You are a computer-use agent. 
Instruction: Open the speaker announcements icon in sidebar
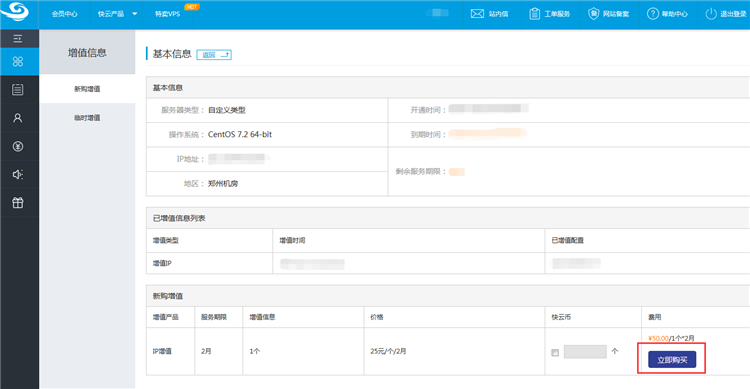point(18,175)
